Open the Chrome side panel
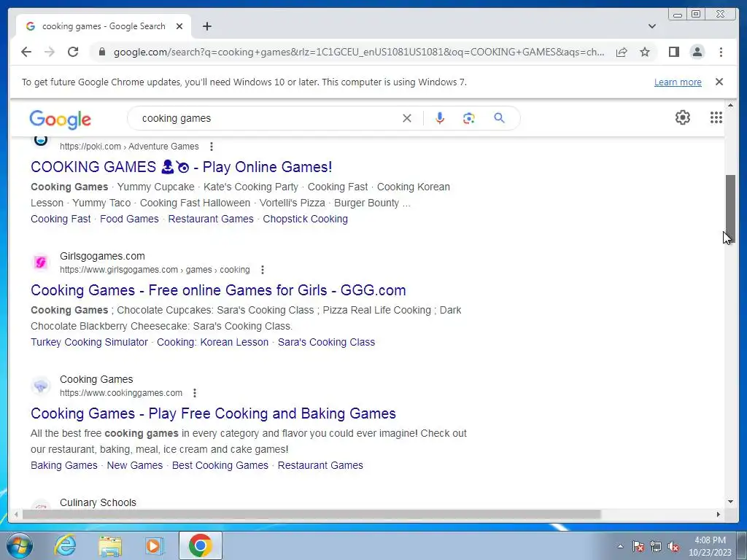Viewport: 747px width, 560px height. pos(673,52)
